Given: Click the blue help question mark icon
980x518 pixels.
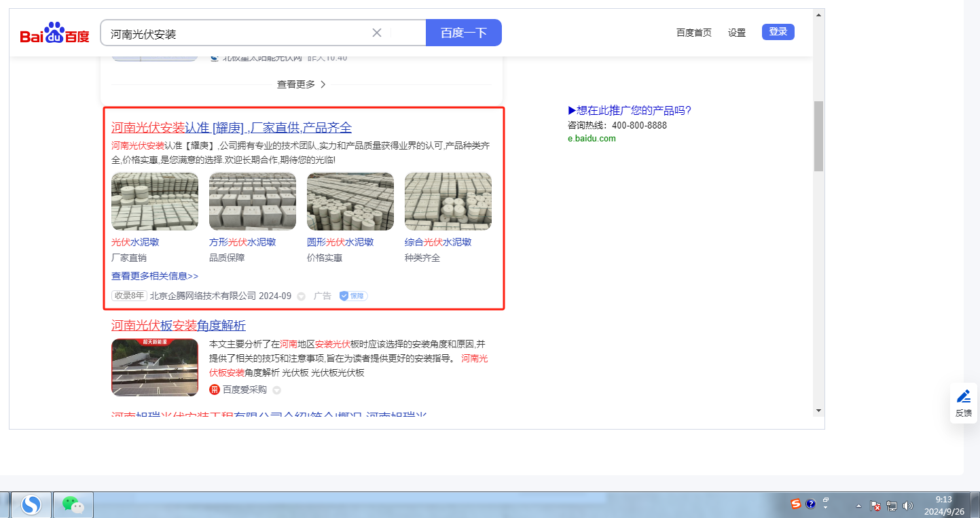Looking at the screenshot, I should 810,504.
